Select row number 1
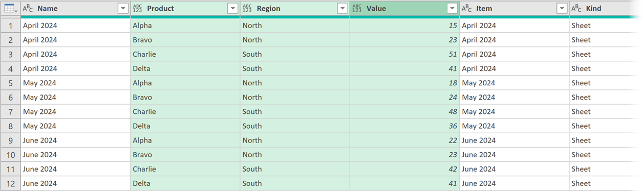The image size is (644, 191). pos(11,26)
